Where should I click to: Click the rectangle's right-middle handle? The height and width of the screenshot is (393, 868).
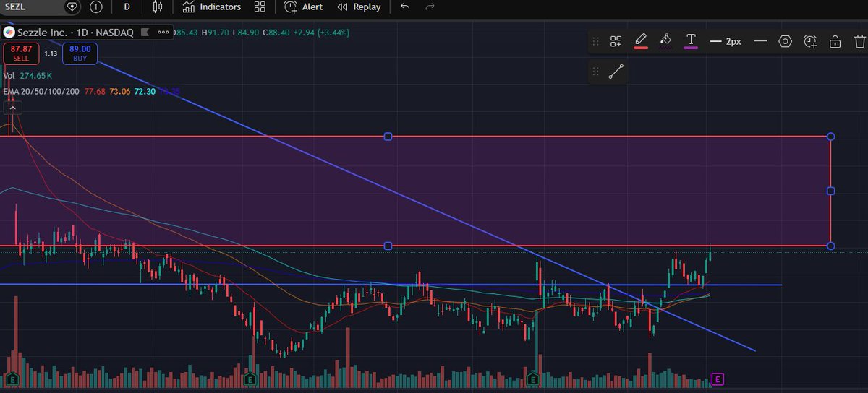(x=830, y=191)
